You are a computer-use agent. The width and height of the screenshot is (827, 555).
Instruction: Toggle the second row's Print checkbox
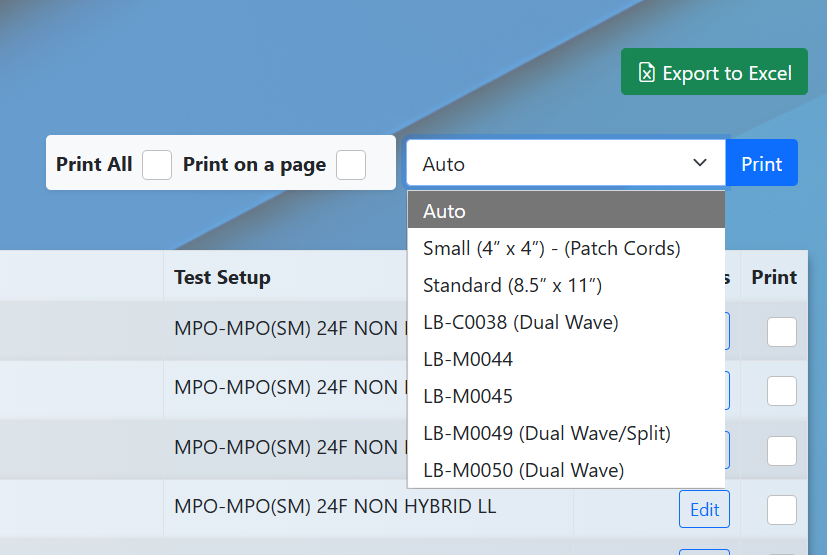tap(782, 391)
